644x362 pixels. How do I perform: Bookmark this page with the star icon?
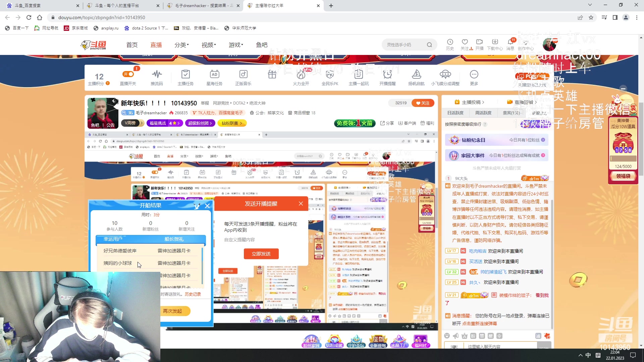tap(591, 17)
